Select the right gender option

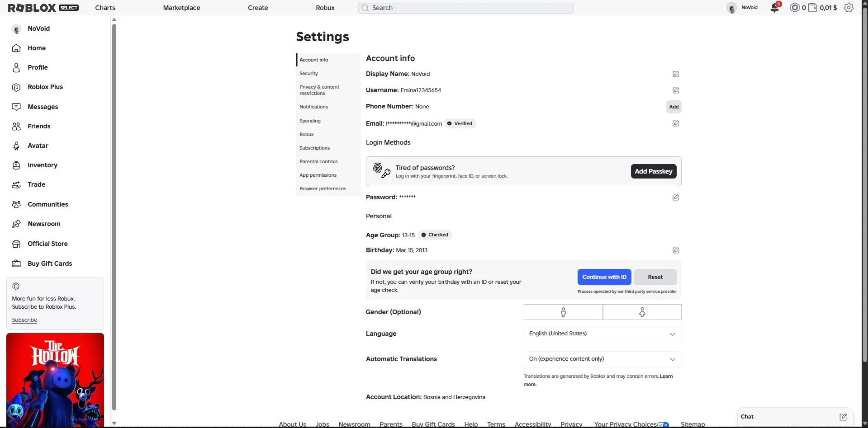[x=642, y=312]
